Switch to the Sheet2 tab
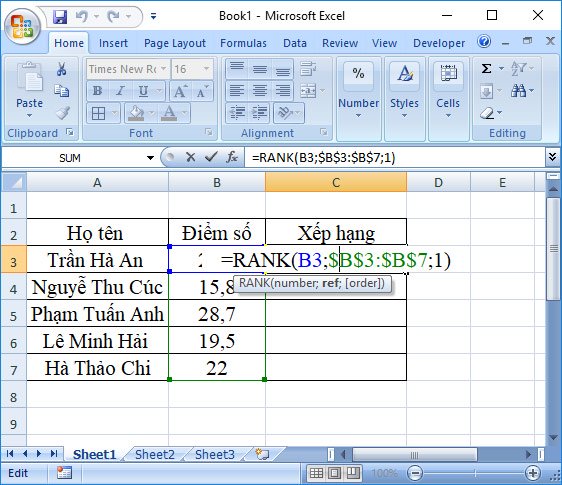The width and height of the screenshot is (562, 485). pyautogui.click(x=155, y=455)
